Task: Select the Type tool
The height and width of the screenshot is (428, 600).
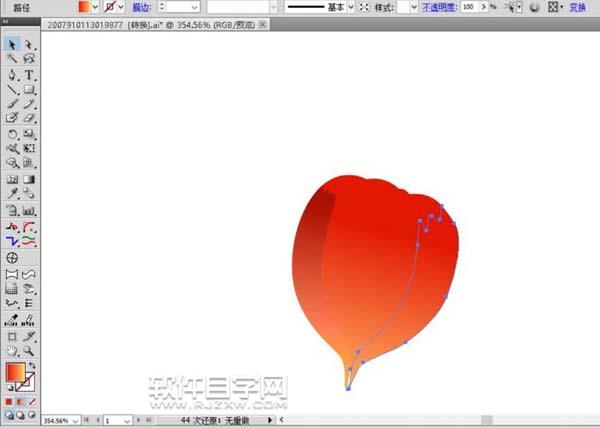Action: tap(29, 75)
